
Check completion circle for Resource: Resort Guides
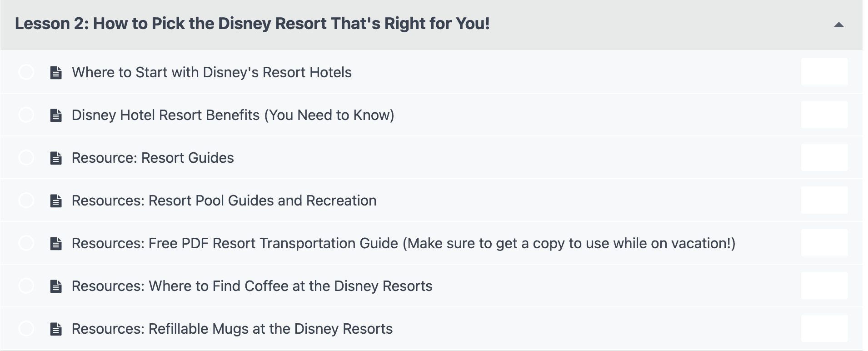pos(26,157)
